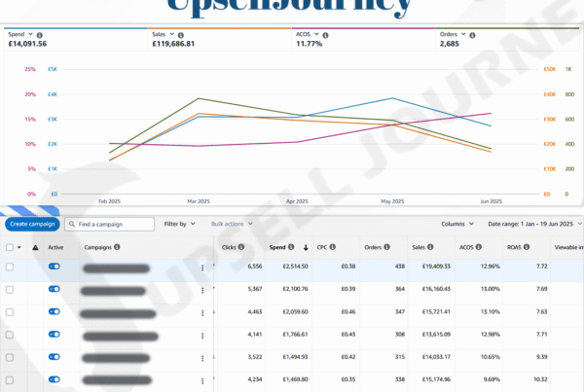
Task: Click the Spend column info icon in table
Action: pos(291,247)
